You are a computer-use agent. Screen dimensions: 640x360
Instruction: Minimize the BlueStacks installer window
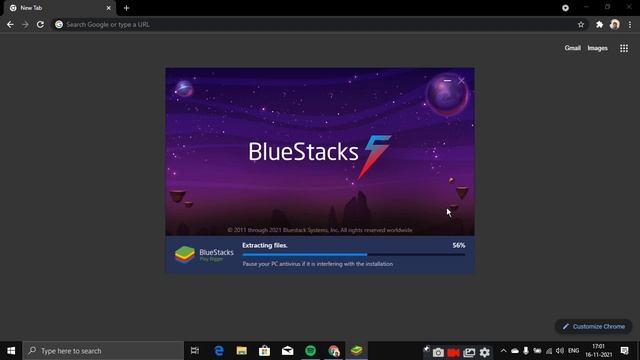pos(447,80)
